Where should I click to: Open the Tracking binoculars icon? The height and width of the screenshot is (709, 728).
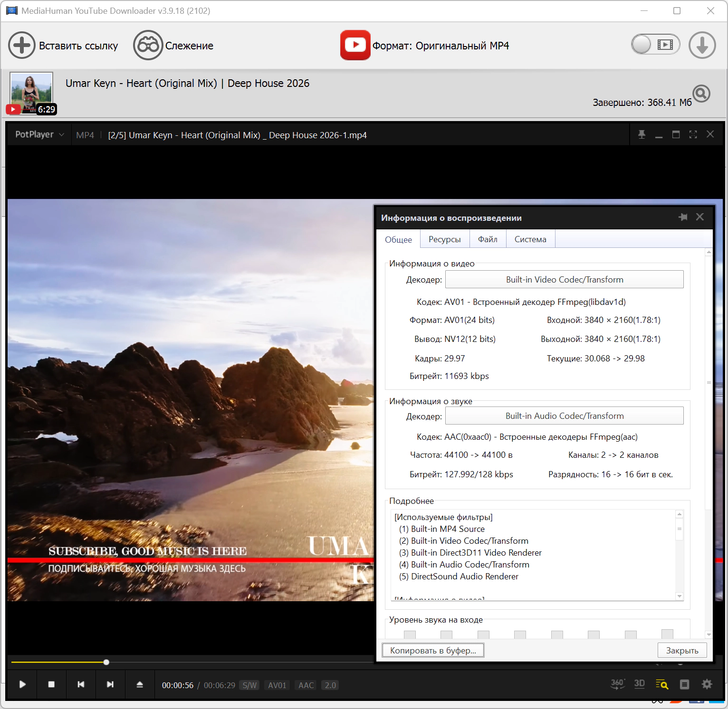(148, 46)
